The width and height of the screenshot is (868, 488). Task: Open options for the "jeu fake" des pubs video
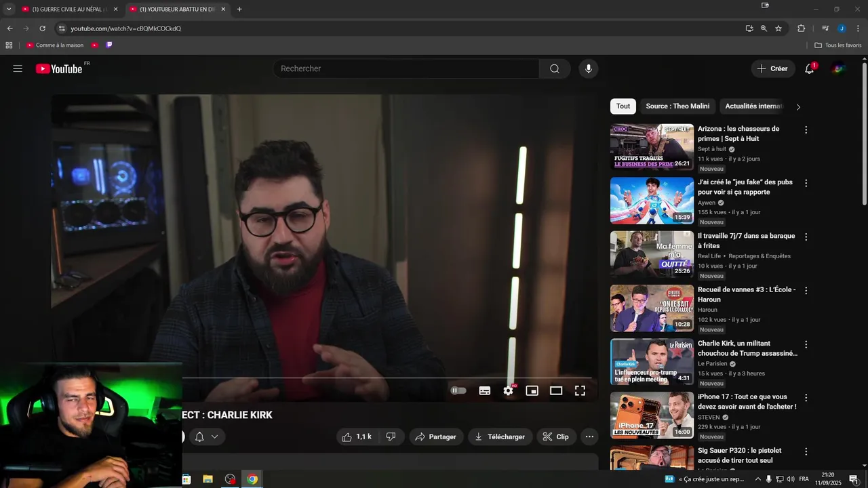806,183
